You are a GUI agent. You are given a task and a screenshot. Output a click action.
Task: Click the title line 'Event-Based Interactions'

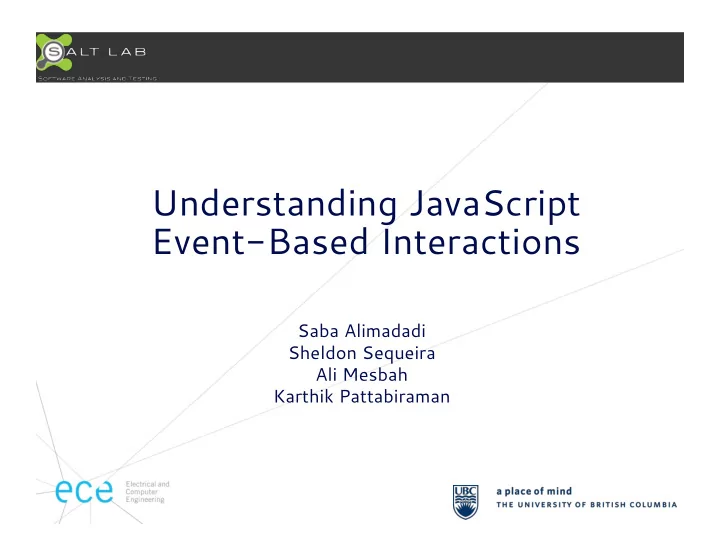[366, 242]
